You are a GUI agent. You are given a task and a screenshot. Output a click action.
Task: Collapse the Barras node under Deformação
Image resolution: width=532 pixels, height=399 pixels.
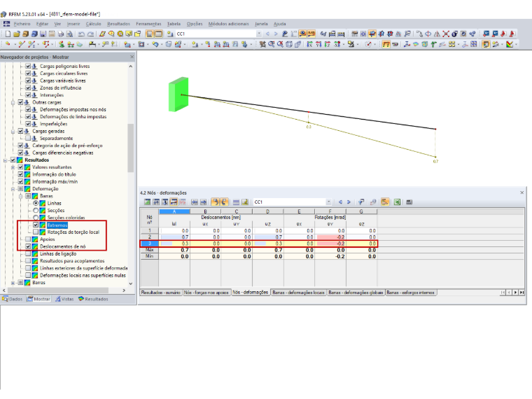(20, 196)
